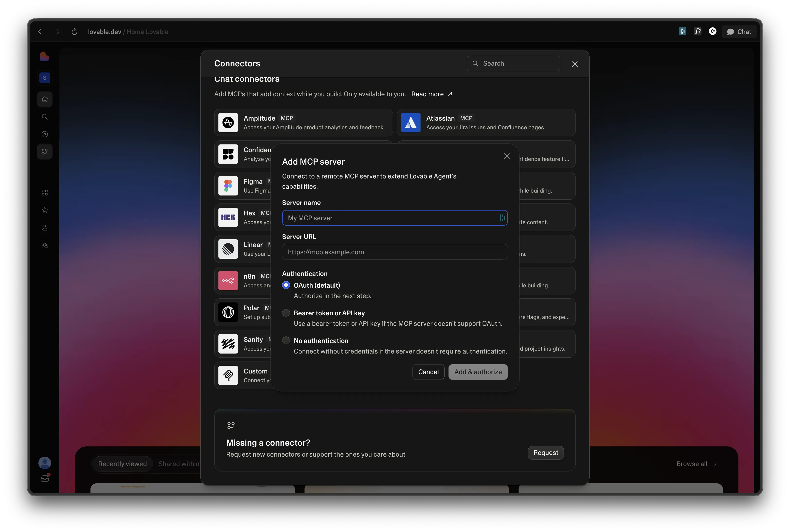
Task: Switch to Shared with me tab
Action: pyautogui.click(x=179, y=464)
